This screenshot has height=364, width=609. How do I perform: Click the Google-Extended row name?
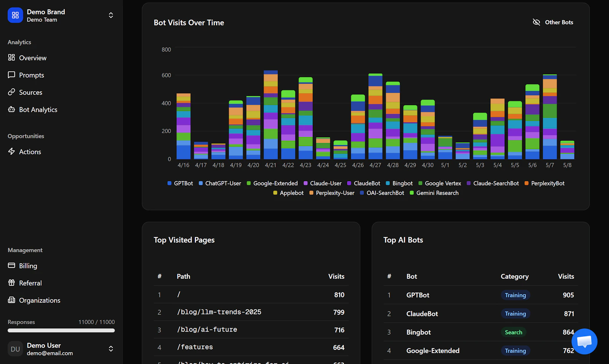pos(433,351)
